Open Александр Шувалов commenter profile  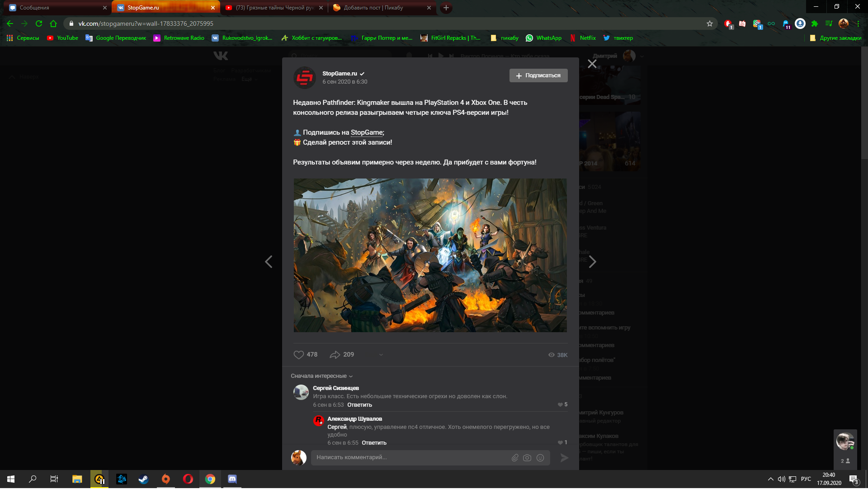pos(354,419)
